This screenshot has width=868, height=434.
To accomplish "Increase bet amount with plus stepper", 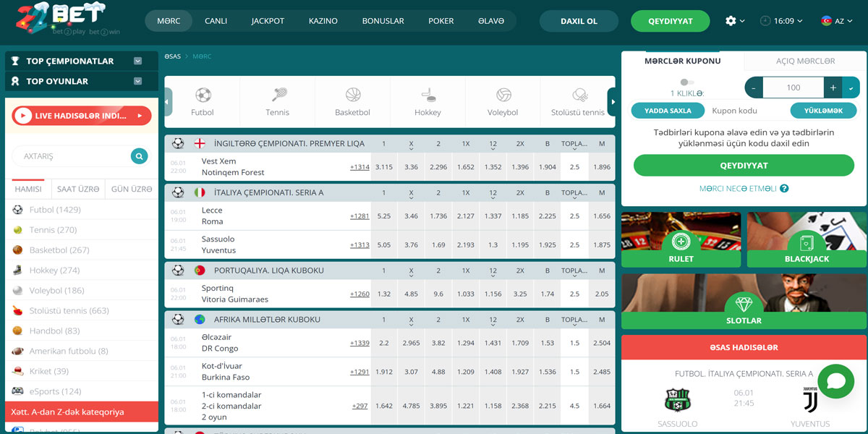I will point(833,88).
